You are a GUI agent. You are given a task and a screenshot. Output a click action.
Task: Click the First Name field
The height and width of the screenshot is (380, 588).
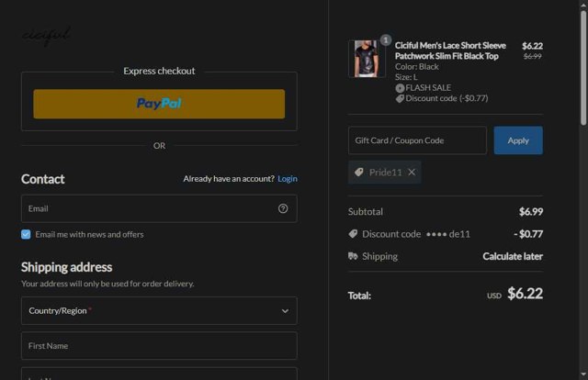point(159,345)
